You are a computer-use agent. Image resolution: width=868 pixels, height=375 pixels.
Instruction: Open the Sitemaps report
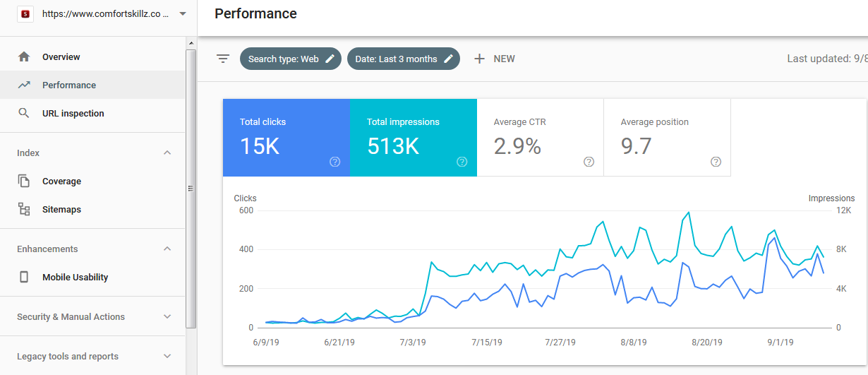point(61,209)
